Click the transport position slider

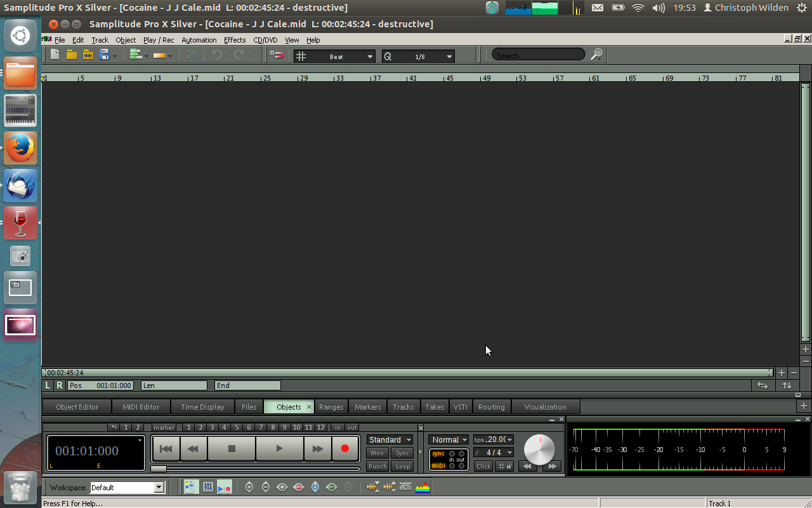point(159,469)
